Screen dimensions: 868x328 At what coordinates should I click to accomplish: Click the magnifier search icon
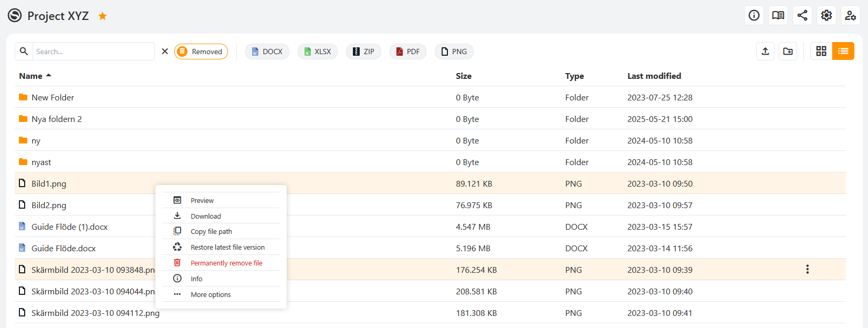point(24,52)
